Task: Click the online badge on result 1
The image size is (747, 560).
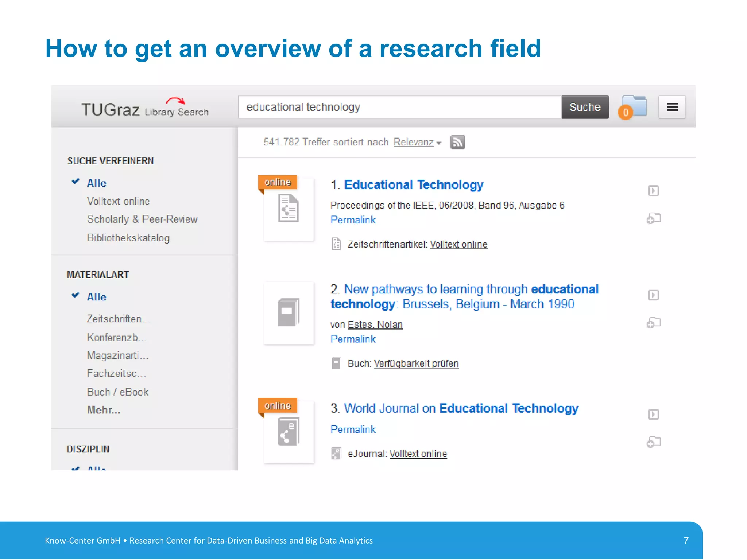Action: tap(278, 182)
